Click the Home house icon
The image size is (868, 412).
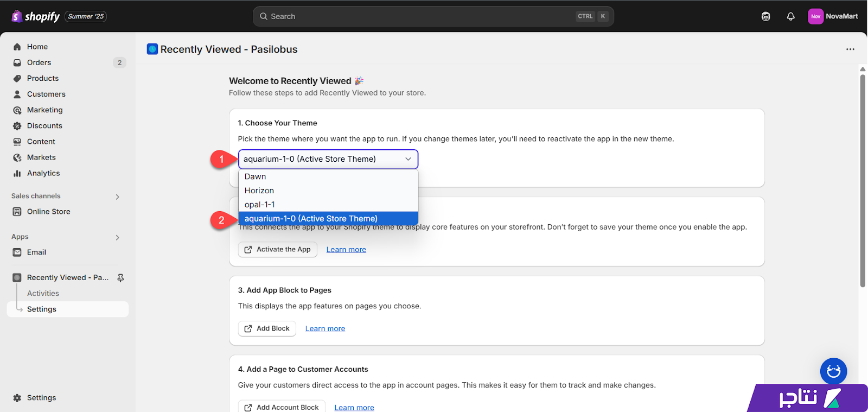pyautogui.click(x=17, y=47)
